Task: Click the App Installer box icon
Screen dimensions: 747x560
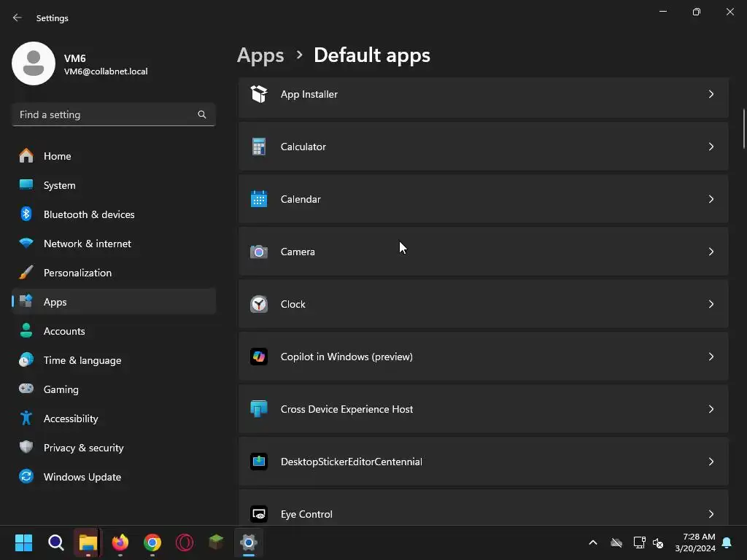Action: (259, 94)
